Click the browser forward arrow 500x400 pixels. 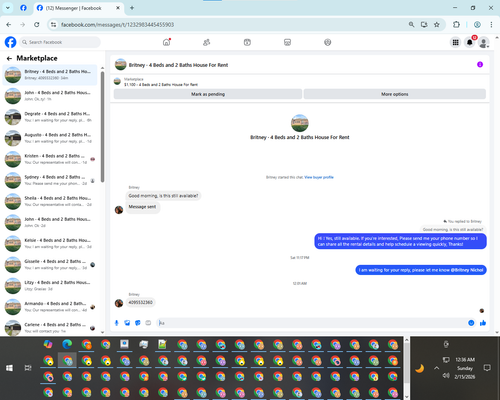tap(22, 25)
